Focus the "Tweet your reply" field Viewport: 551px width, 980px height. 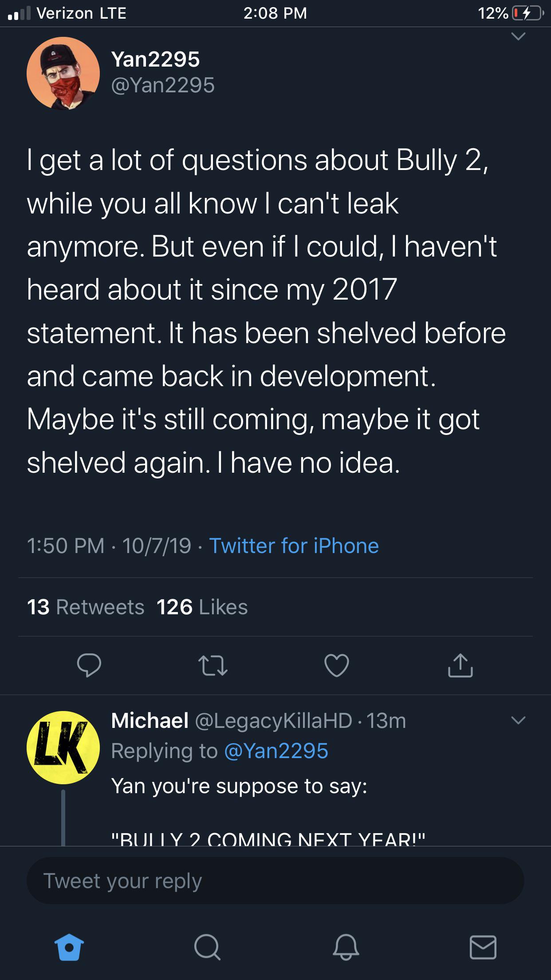tap(275, 881)
